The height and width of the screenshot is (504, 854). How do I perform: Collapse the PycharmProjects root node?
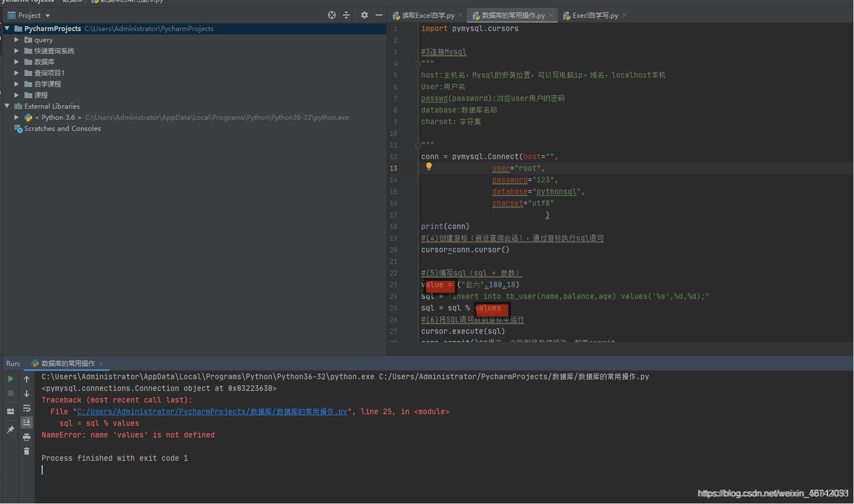pyautogui.click(x=7, y=28)
